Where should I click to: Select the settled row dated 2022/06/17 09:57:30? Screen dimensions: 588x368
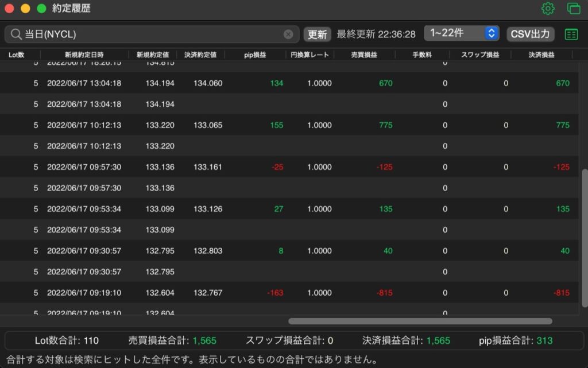tap(289, 167)
